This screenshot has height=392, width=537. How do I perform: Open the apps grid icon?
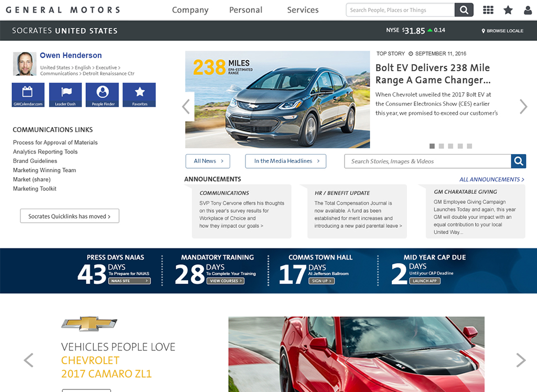tap(488, 10)
